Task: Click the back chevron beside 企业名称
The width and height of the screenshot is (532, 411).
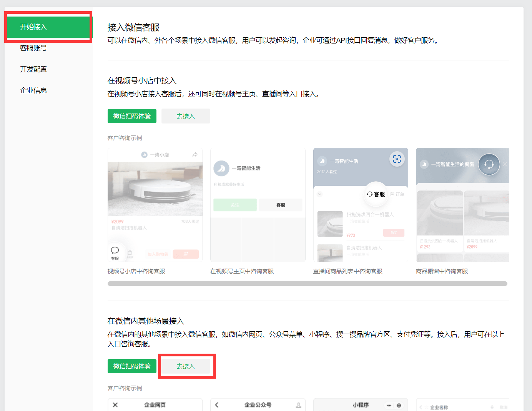Action: 421,407
